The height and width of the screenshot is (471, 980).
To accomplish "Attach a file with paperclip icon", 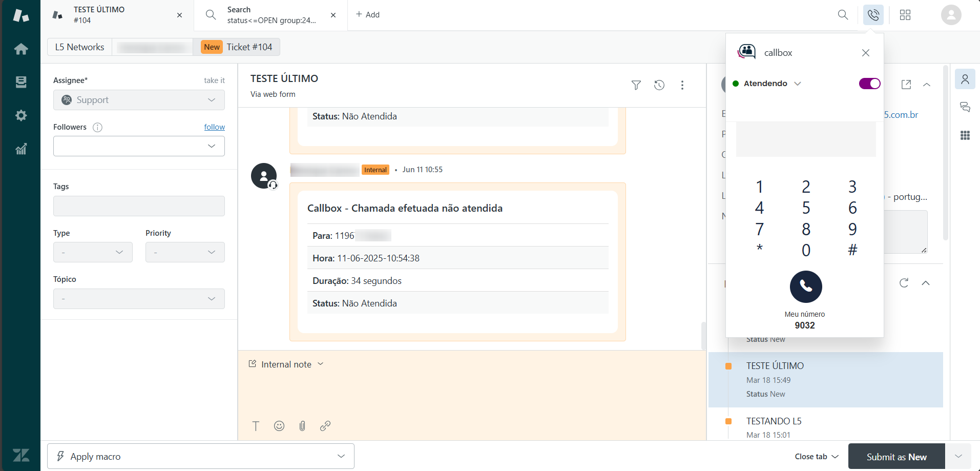I will 302,426.
